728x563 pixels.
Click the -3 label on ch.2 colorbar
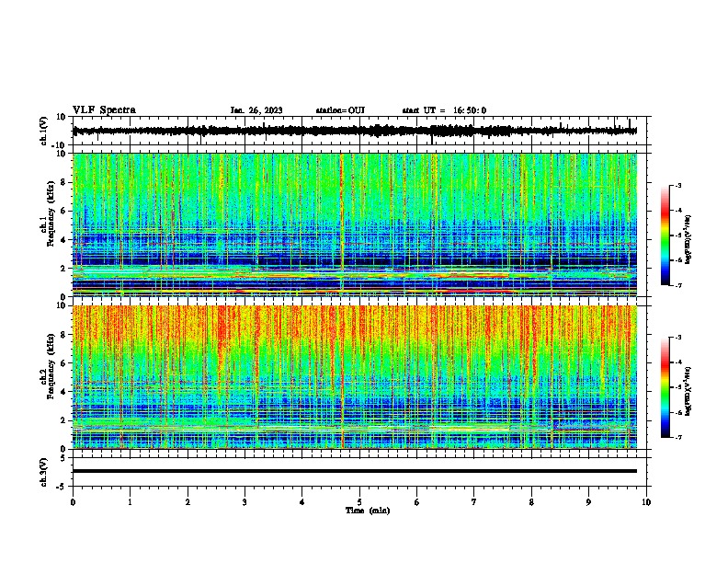coord(677,338)
